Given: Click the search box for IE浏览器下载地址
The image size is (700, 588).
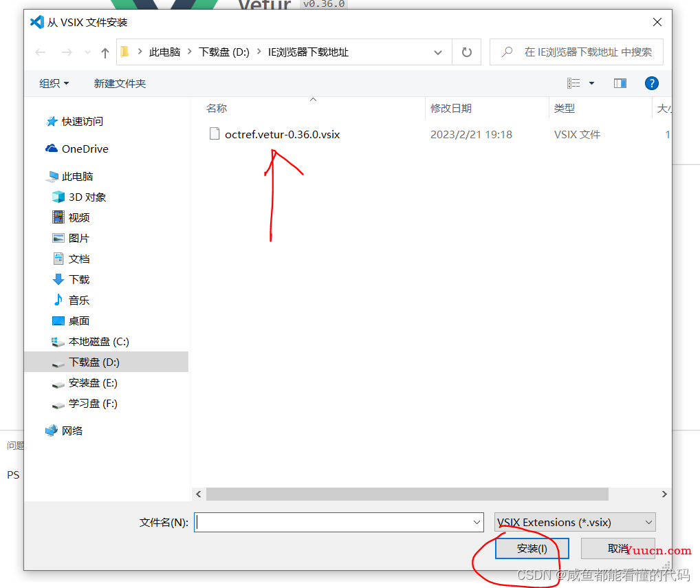Looking at the screenshot, I should (x=576, y=52).
